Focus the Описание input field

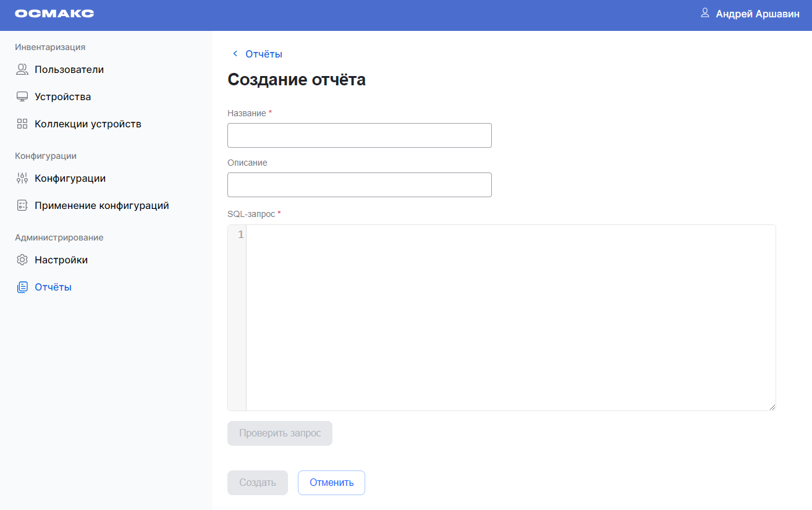[x=359, y=185]
